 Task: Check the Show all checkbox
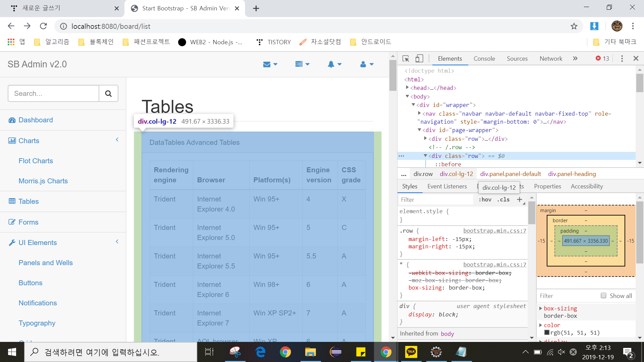(x=603, y=296)
